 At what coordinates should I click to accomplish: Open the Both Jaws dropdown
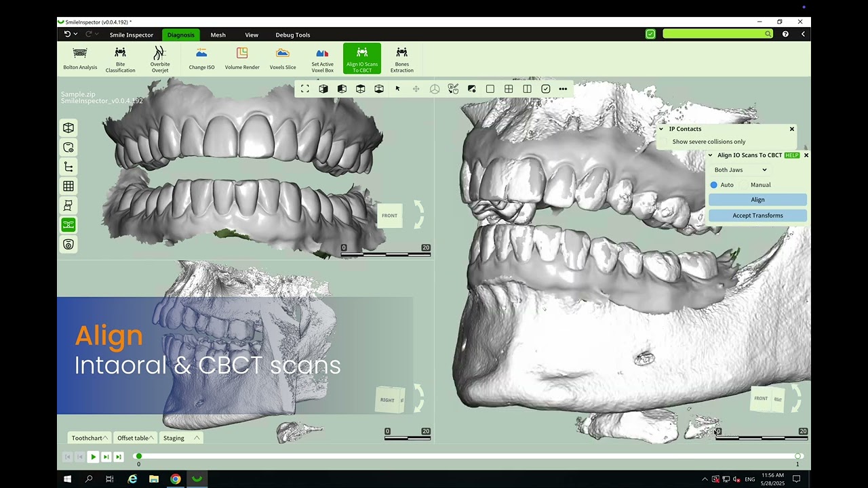[x=740, y=170]
